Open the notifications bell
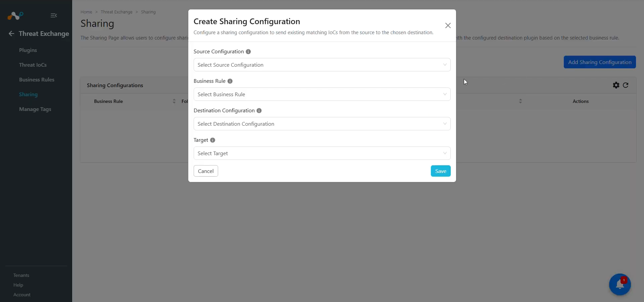 click(620, 285)
